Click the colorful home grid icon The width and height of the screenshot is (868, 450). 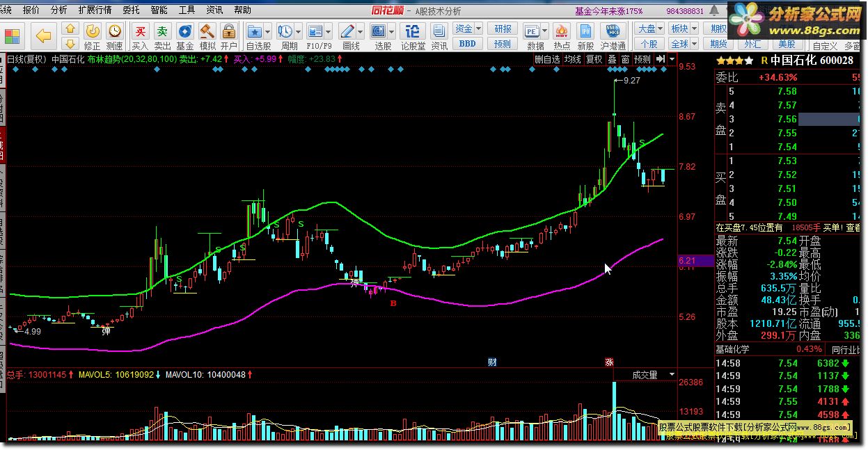pos(13,35)
